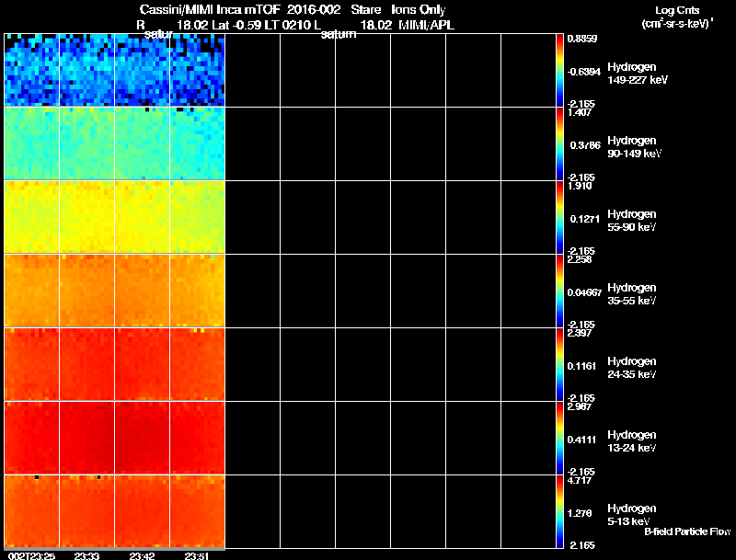
Task: Click the 'Hydrogen 24-35 keV' label
Action: 632,368
